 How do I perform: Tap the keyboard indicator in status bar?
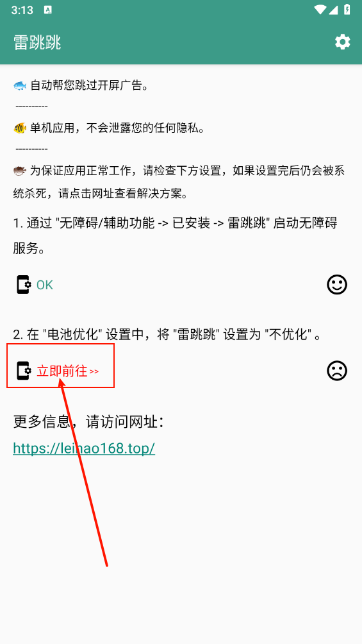tap(47, 10)
